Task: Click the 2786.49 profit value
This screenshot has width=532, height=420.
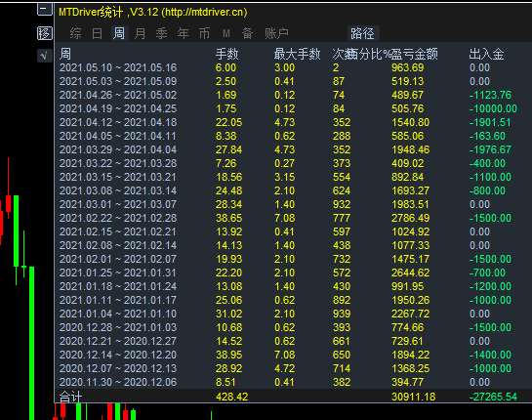Action: [x=411, y=218]
